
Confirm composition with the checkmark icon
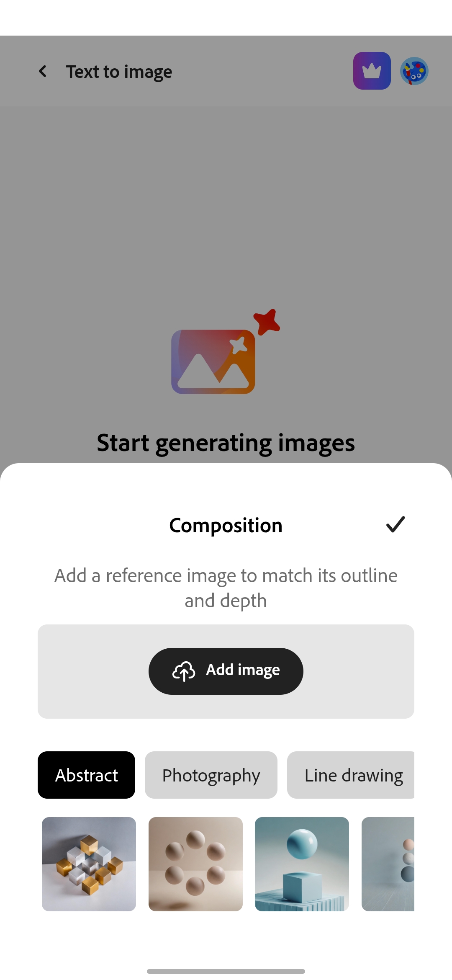pyautogui.click(x=395, y=524)
